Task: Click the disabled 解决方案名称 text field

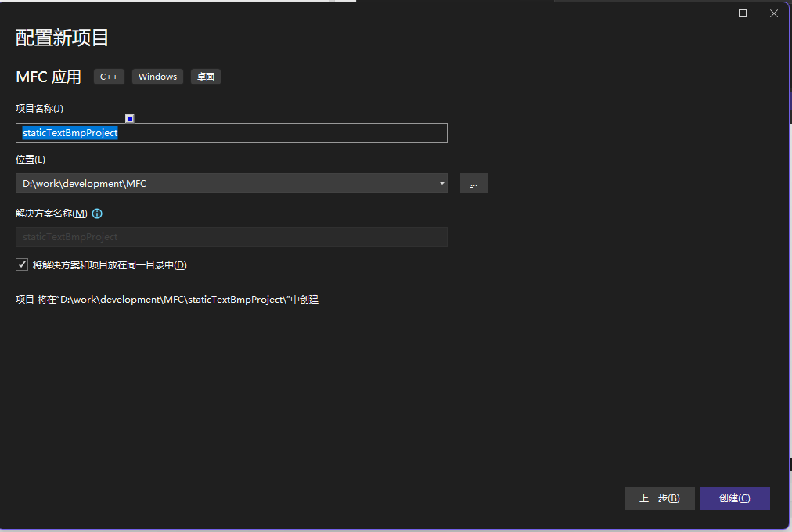Action: [231, 237]
